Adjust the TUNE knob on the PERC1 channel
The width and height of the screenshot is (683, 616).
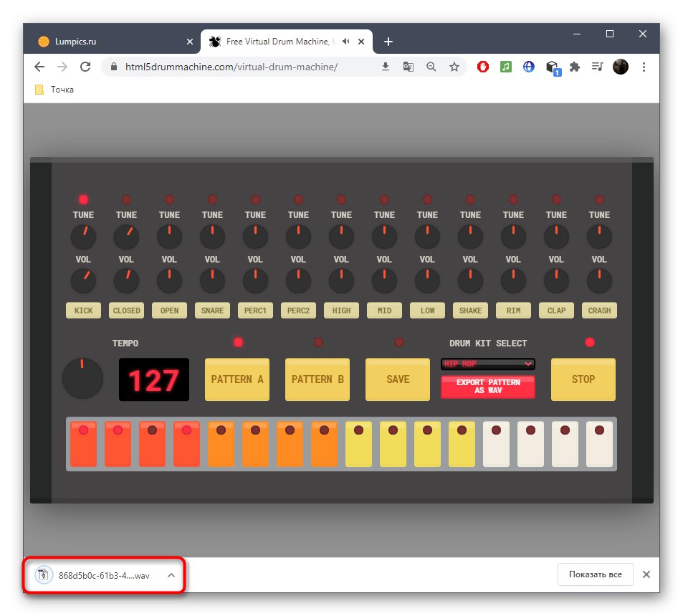click(255, 236)
